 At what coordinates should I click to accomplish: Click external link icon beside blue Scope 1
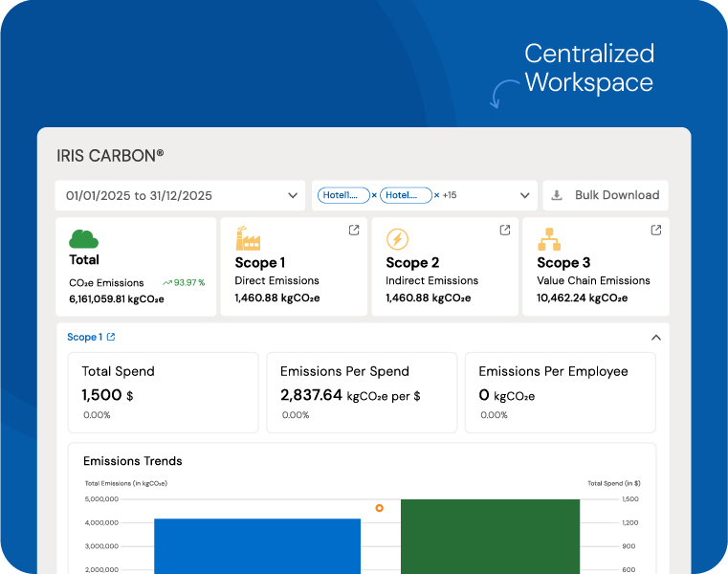point(111,337)
